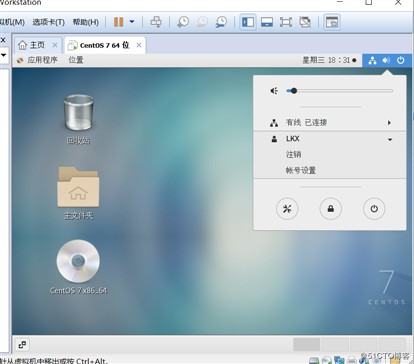Open 帐号设置 account settings

pos(301,170)
